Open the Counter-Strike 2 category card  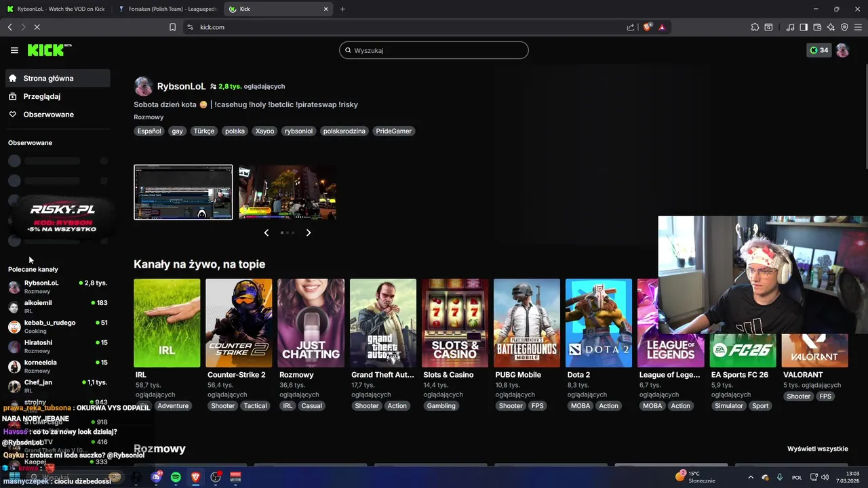coord(239,323)
